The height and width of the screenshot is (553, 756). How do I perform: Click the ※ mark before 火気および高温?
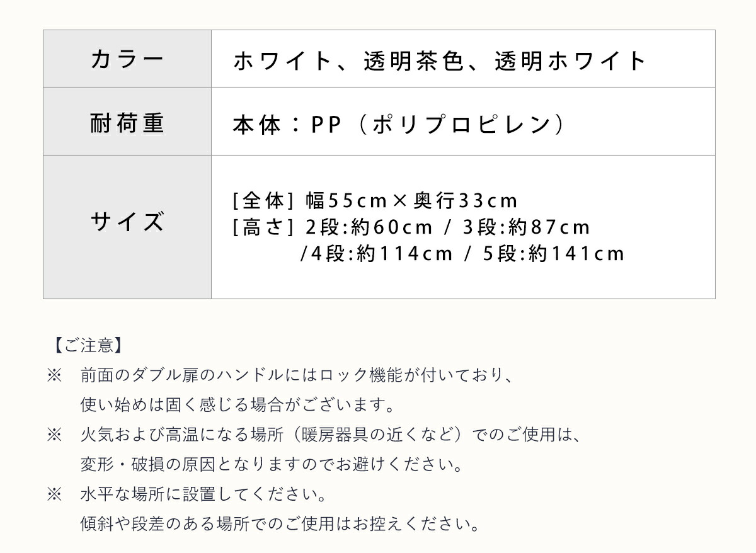click(54, 435)
